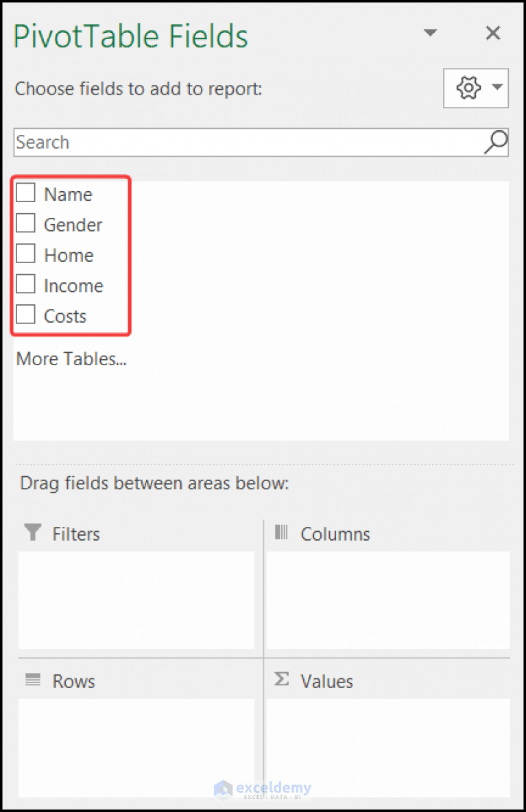Tick the Costs checkbox
Screen dimensions: 526x812
point(25,314)
